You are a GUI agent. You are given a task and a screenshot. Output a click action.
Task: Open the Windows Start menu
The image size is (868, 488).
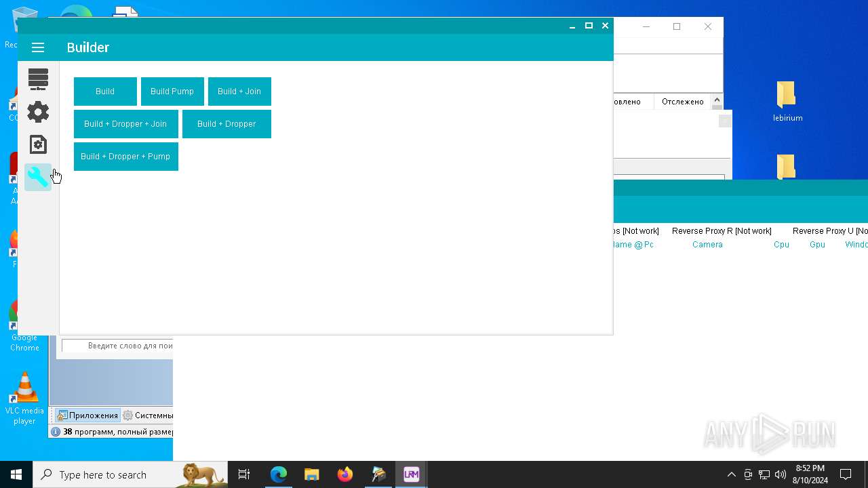click(x=16, y=474)
